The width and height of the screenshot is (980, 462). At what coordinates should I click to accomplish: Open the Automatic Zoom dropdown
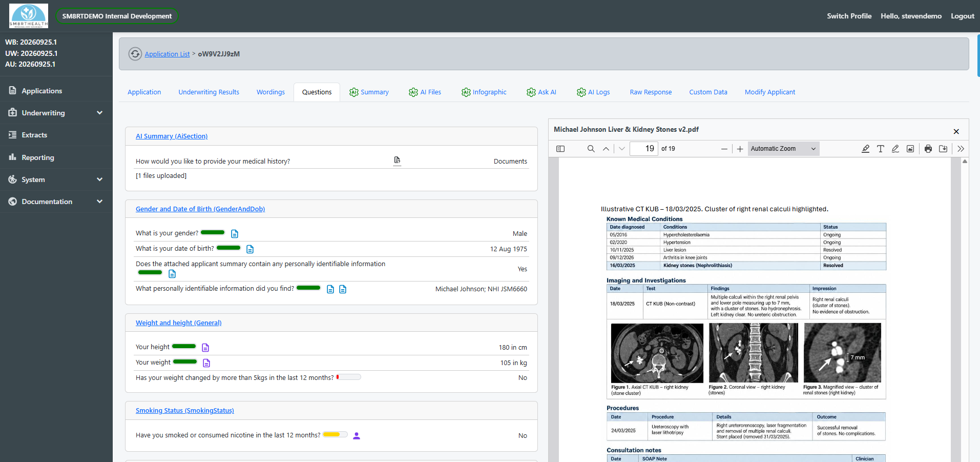point(783,149)
